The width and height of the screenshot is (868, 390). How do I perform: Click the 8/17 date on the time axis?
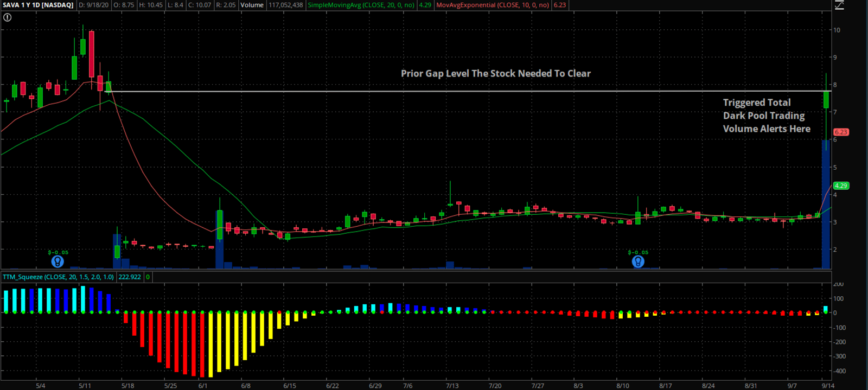[x=666, y=386]
